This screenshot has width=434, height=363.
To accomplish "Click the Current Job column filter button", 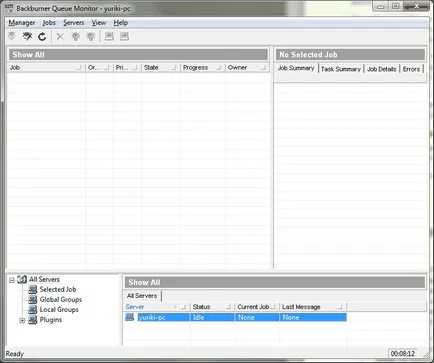I will point(273,307).
